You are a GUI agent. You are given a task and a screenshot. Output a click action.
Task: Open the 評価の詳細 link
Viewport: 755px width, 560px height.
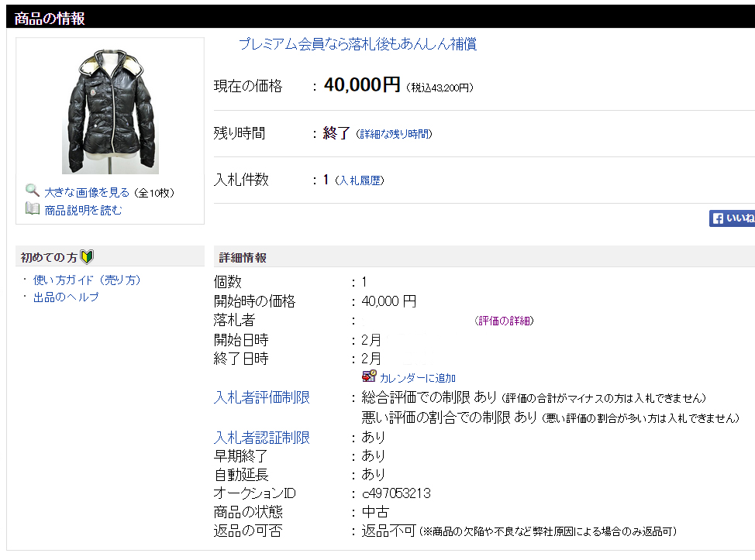tap(504, 321)
